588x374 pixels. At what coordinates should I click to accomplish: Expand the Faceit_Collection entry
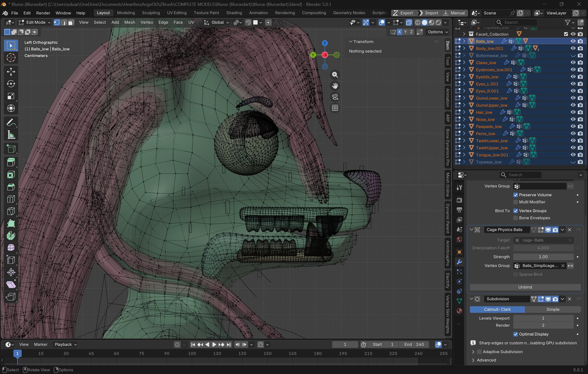click(x=464, y=34)
